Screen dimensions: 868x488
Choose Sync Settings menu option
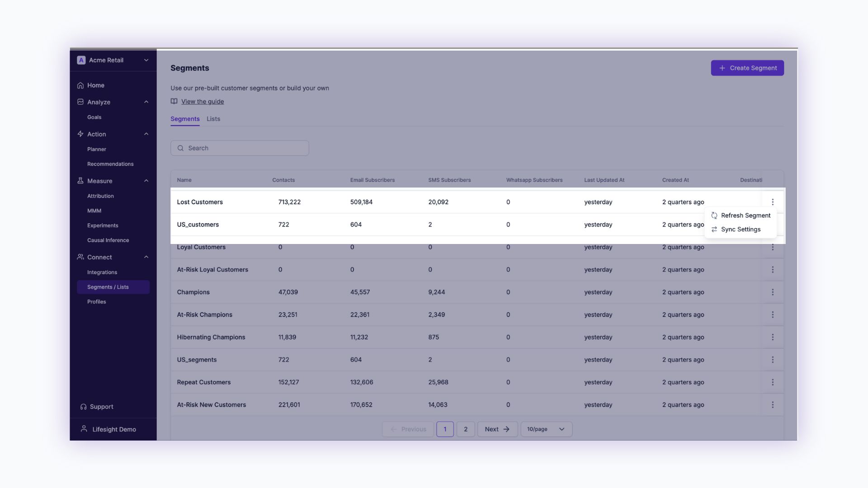tap(740, 230)
